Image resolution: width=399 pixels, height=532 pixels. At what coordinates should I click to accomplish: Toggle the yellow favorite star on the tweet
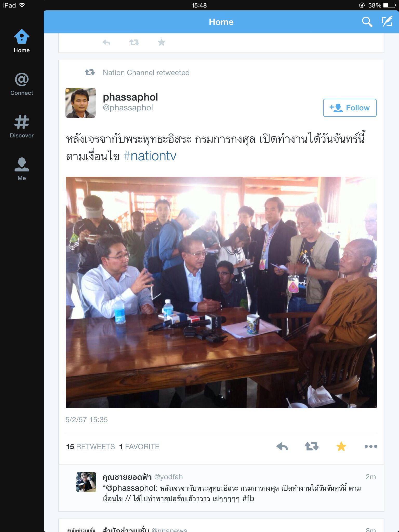(x=341, y=446)
